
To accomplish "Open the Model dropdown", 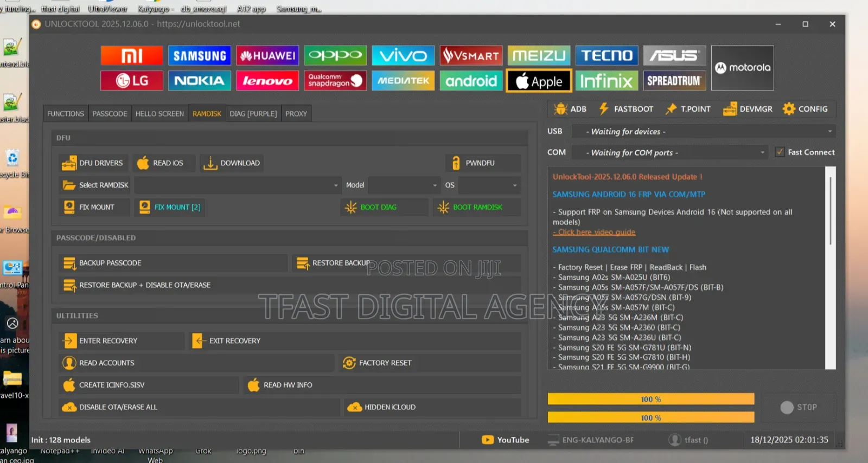I will [x=404, y=185].
